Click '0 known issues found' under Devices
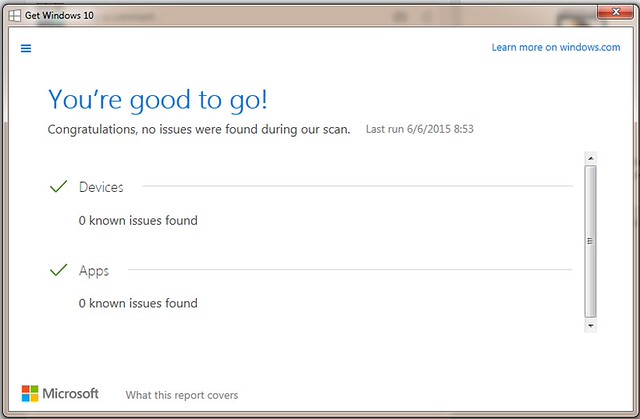640x419 pixels. (x=138, y=220)
